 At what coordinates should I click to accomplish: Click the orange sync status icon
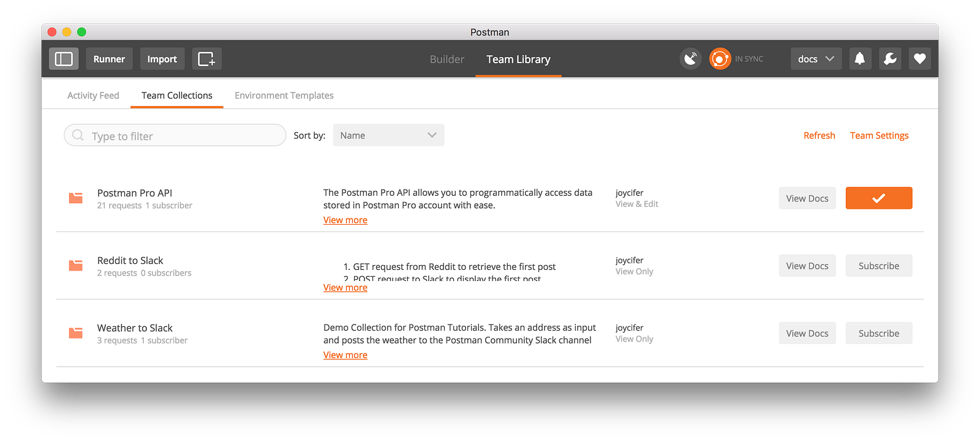(720, 59)
